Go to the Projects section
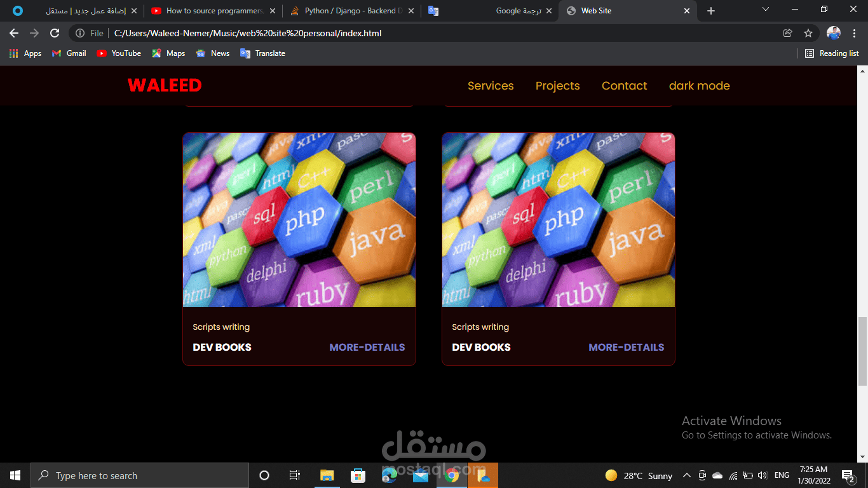Image resolution: width=868 pixels, height=488 pixels. 557,86
